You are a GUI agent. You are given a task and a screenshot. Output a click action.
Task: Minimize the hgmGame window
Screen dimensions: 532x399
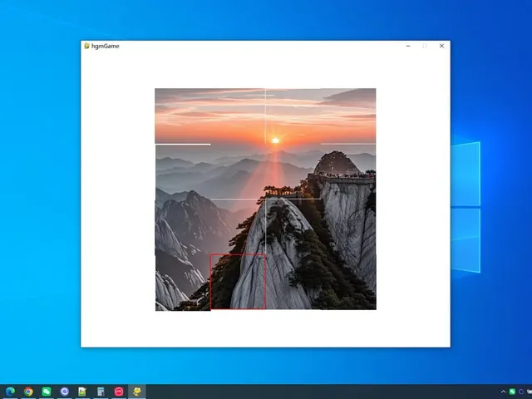click(x=408, y=46)
